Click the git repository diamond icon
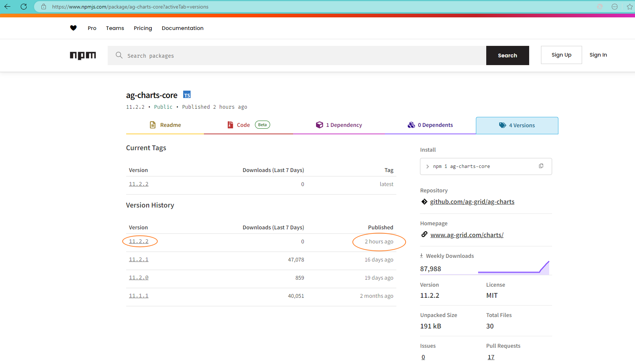The width and height of the screenshot is (635, 364). (x=424, y=202)
